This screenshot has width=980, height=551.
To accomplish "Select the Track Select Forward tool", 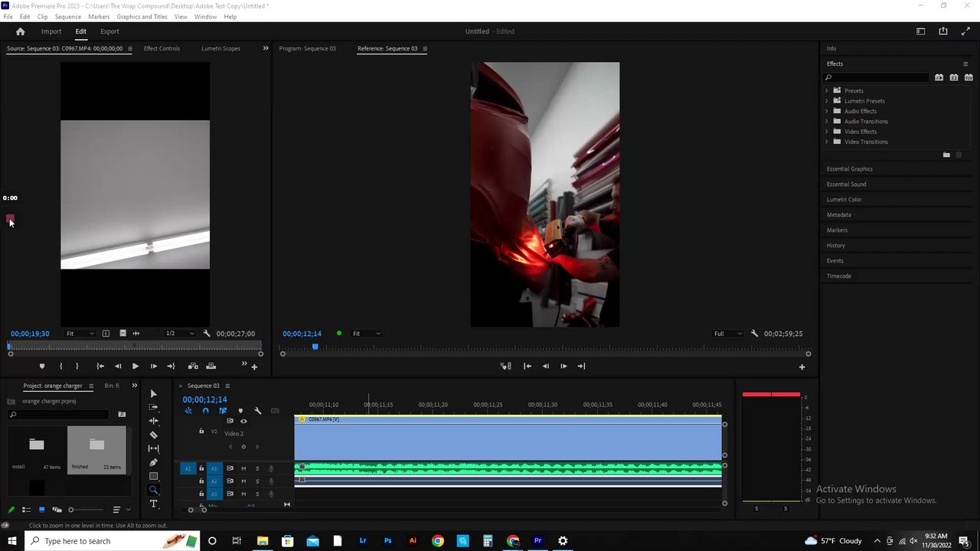I will click(x=153, y=407).
